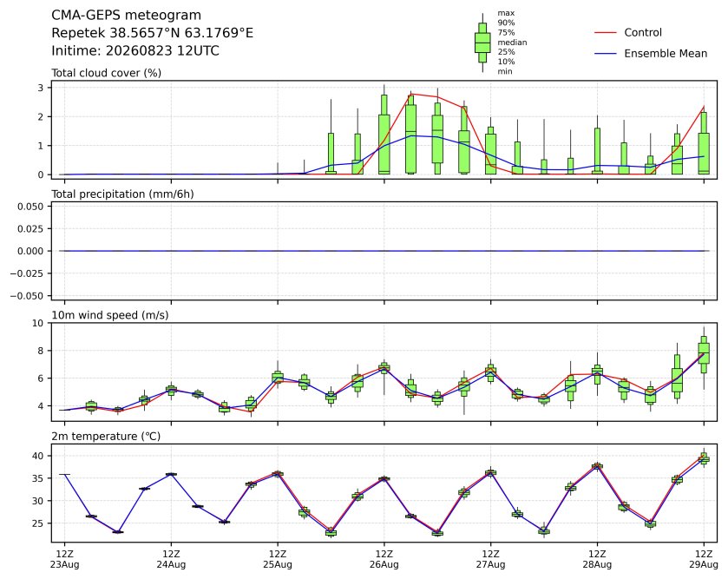Click the '25' tick on temperature axis

pos(38,523)
